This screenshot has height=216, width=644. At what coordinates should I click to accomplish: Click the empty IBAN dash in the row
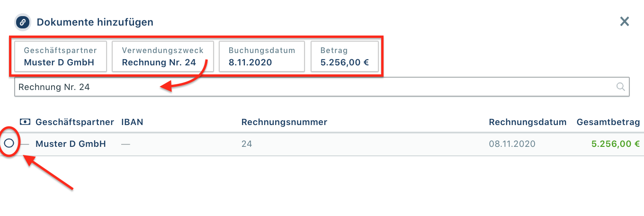(126, 144)
